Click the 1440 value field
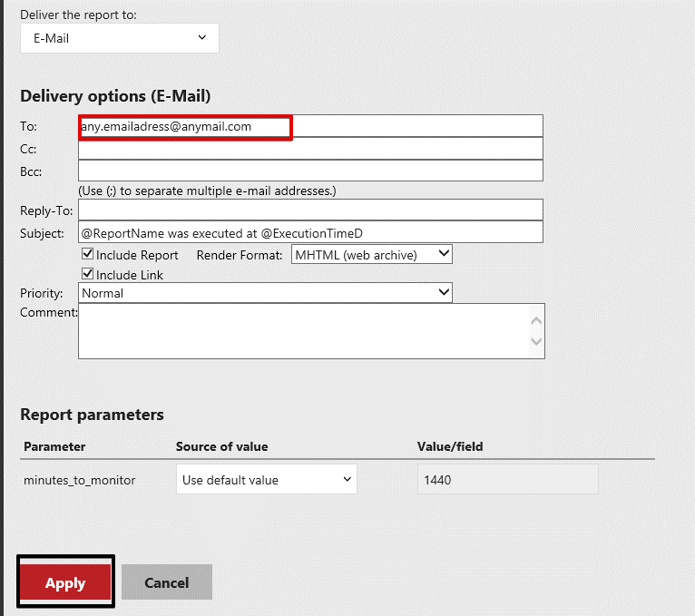The image size is (695, 616). (x=507, y=480)
